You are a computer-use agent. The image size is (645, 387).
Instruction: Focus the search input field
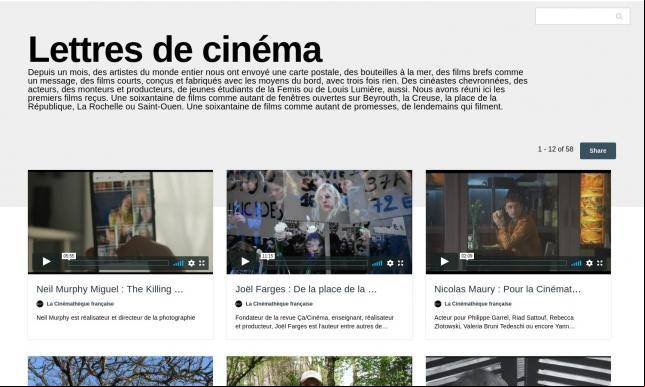coord(582,16)
